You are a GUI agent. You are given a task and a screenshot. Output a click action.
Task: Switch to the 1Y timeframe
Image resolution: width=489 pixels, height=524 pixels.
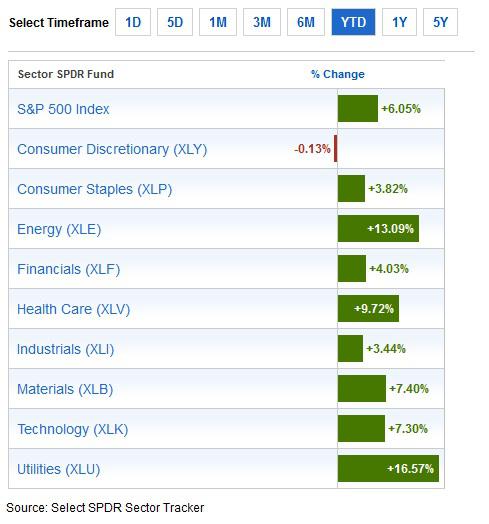tap(399, 22)
